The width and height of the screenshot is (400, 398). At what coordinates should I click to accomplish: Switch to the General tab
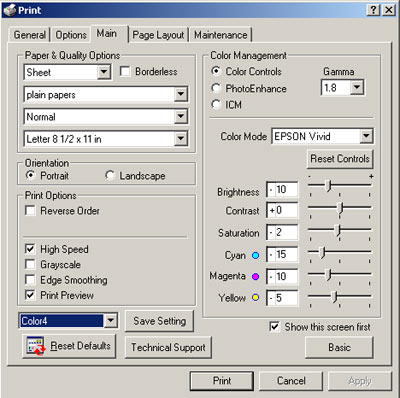(30, 35)
